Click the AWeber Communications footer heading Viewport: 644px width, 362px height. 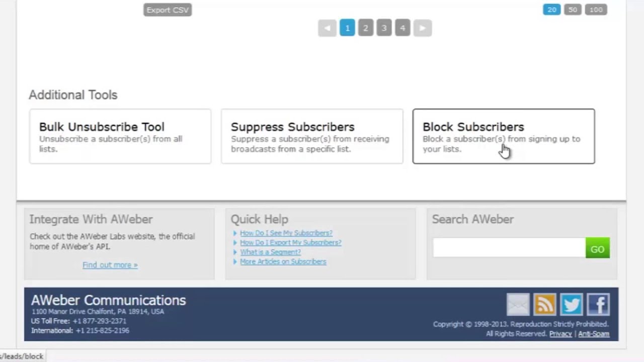tap(109, 300)
